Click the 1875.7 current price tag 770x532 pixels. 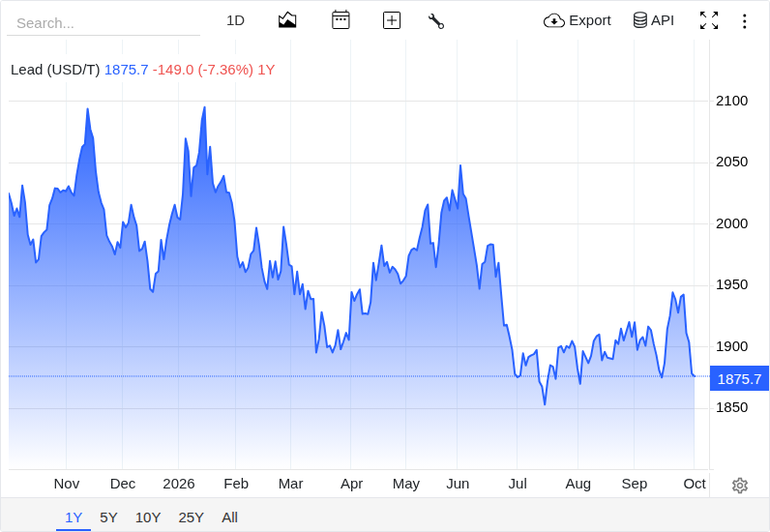739,379
